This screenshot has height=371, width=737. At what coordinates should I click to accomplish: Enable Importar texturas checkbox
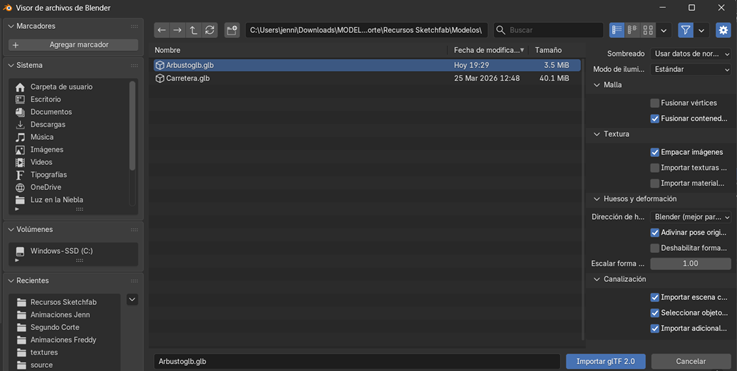coord(655,168)
